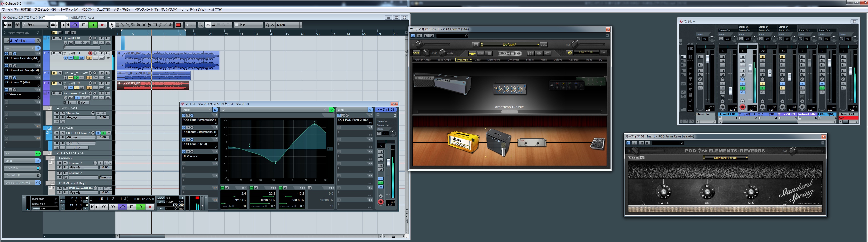Select the yellow Citrus amp in the POD Farm chain
Viewport: 868px width, 242px height.
pos(463,143)
